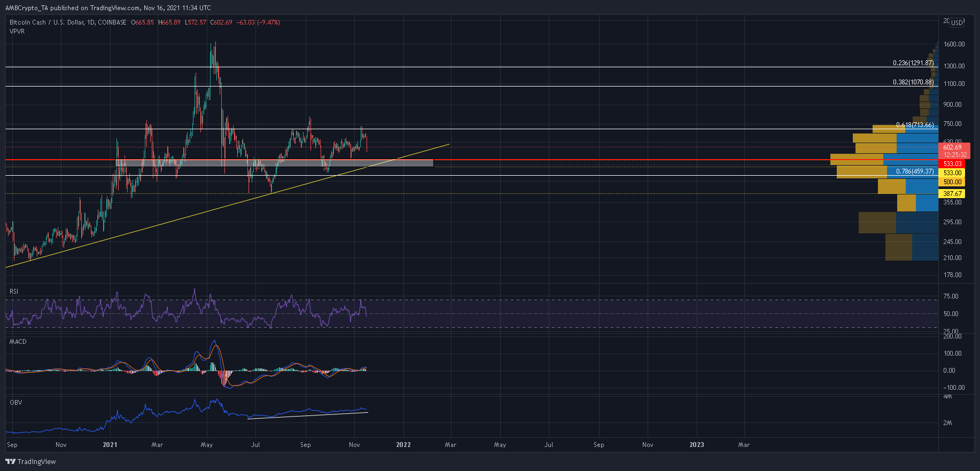Click the 900.00 price axis tick
Screen dimensions: 980x471
click(x=952, y=105)
